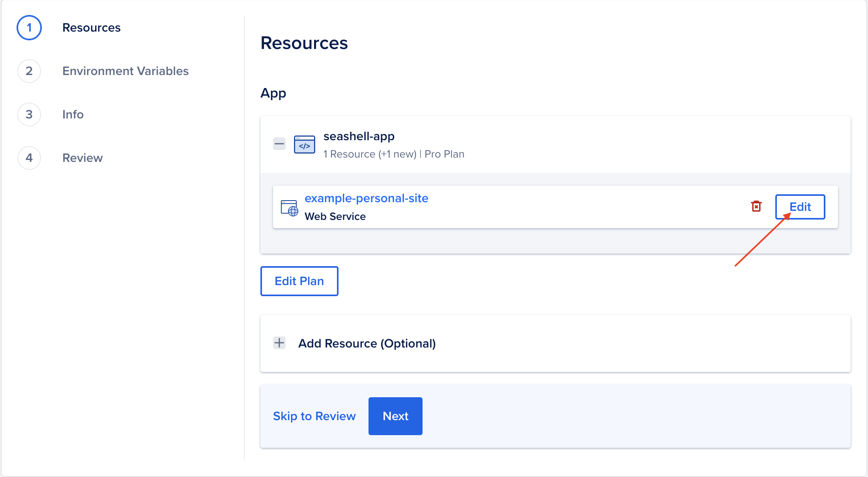Expand Add Resource (Optional) plus icon
This screenshot has height=477, width=868.
[x=279, y=343]
